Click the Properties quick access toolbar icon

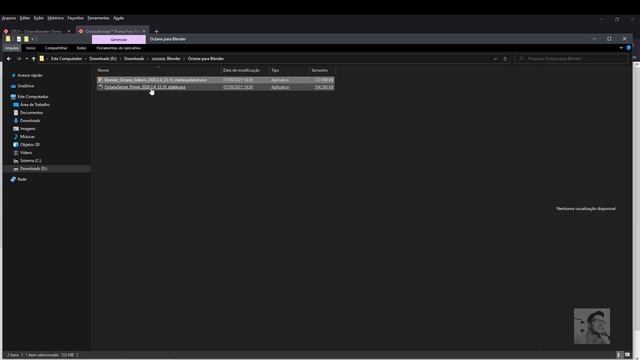coord(19,39)
